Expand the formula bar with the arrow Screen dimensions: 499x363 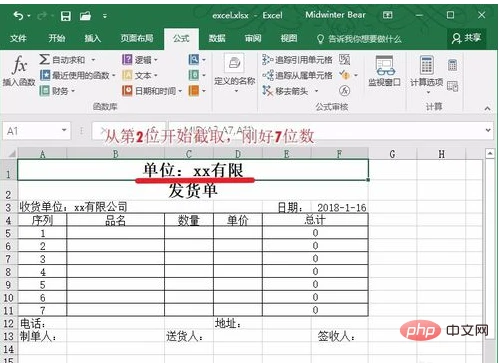488,130
